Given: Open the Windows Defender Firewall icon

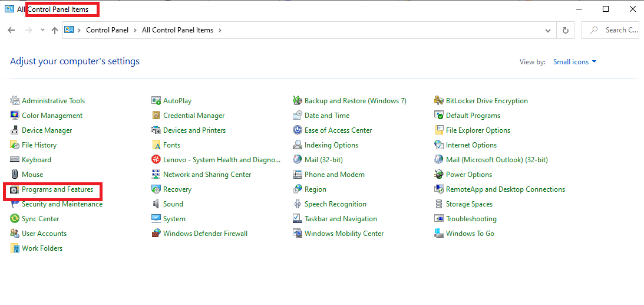Looking at the screenshot, I should click(x=156, y=234).
